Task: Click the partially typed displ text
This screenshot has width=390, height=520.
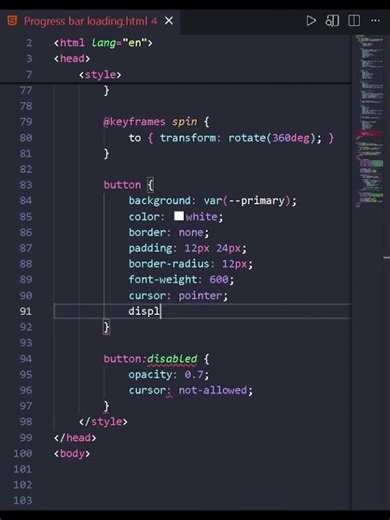Action: pyautogui.click(x=144, y=311)
